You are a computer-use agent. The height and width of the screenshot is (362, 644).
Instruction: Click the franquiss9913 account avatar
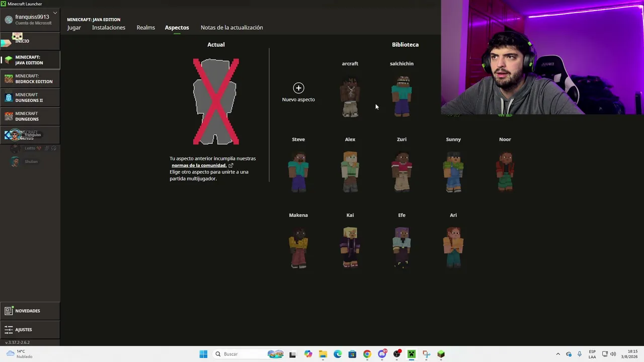point(9,20)
